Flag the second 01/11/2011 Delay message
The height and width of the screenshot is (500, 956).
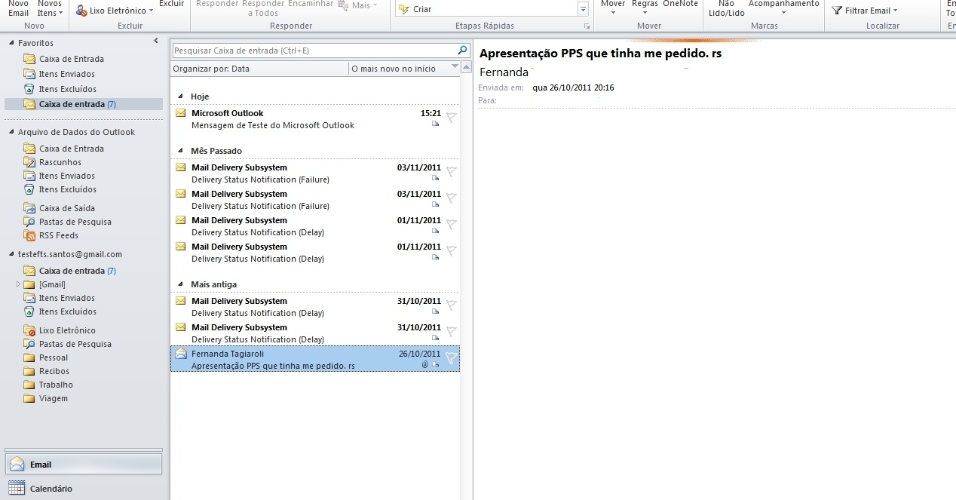click(451, 251)
